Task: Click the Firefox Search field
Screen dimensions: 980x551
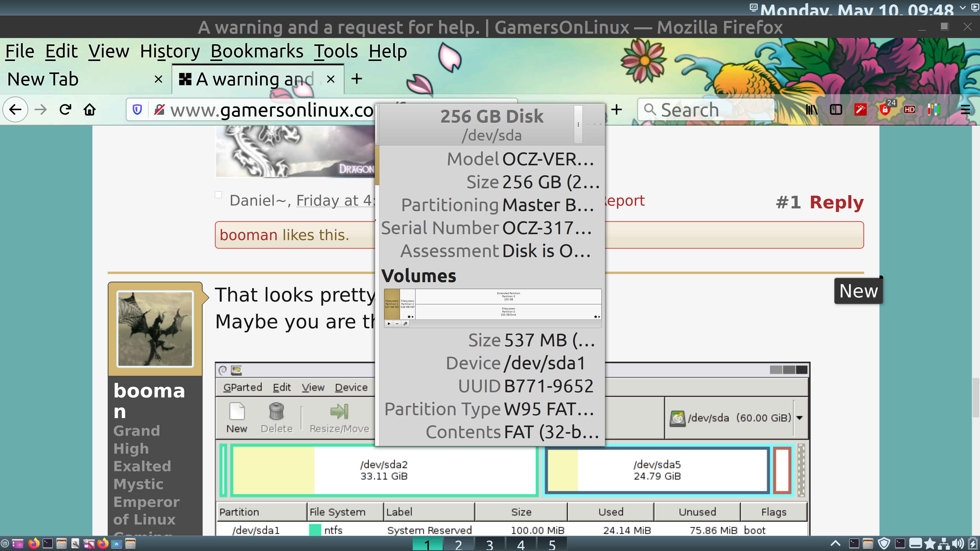Action: [x=706, y=110]
